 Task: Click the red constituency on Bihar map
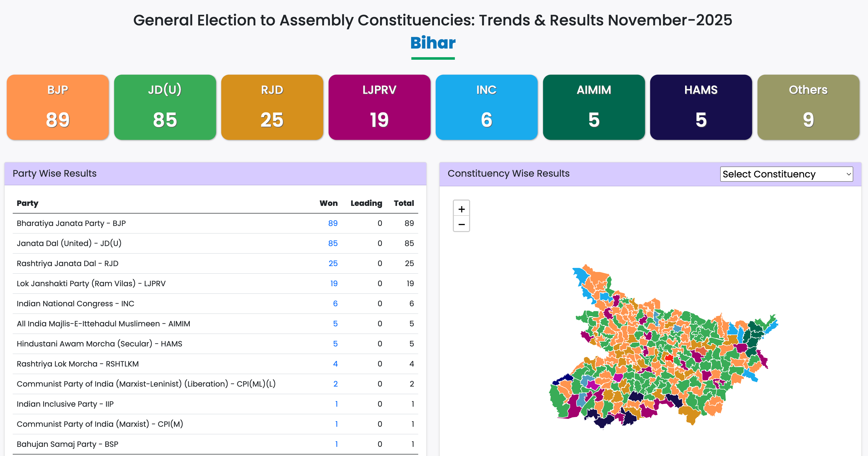coord(669,358)
